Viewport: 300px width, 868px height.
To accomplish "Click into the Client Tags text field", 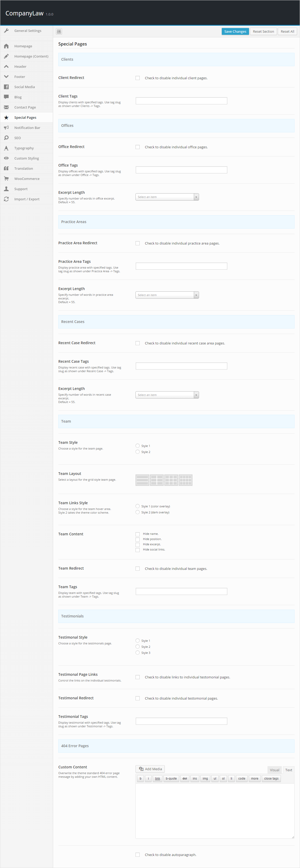I will click(x=181, y=101).
